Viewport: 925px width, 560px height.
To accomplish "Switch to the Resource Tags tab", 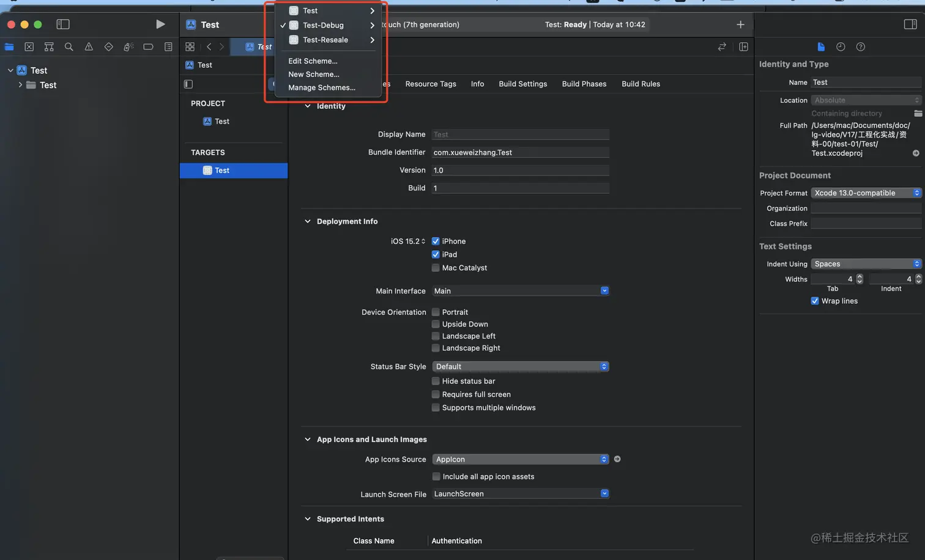I will point(431,84).
